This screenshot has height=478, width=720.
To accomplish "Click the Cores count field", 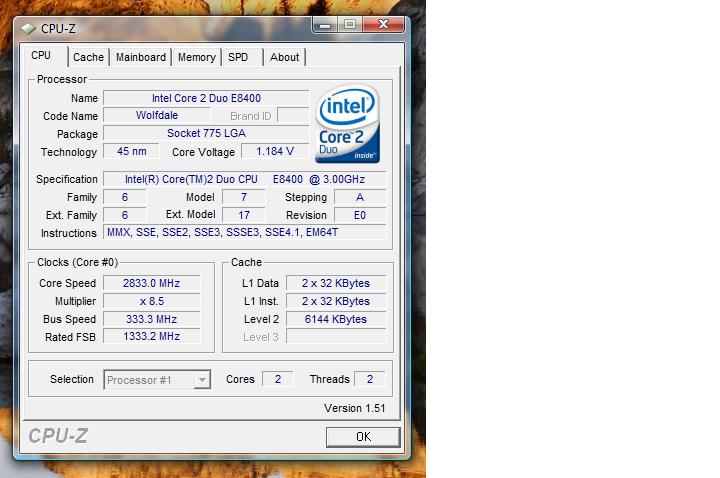I will (277, 379).
